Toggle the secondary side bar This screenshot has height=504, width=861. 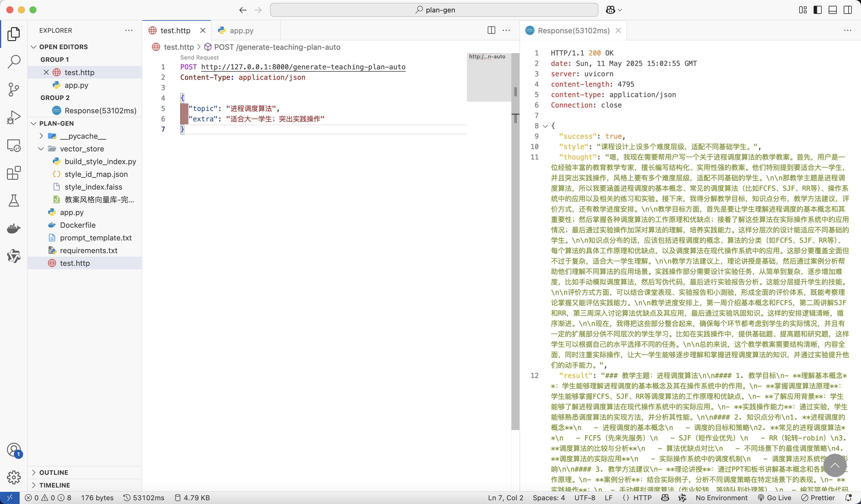[x=847, y=10]
